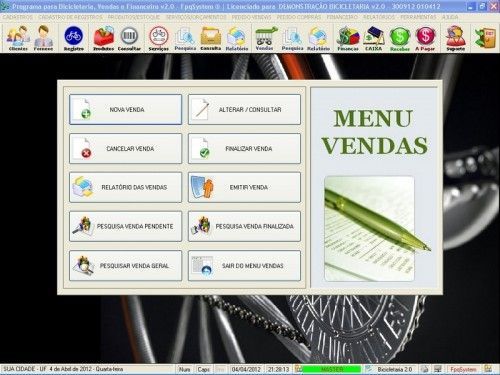Restore down the application window
Image resolution: width=500 pixels, height=375 pixels.
pyautogui.click(x=482, y=6)
